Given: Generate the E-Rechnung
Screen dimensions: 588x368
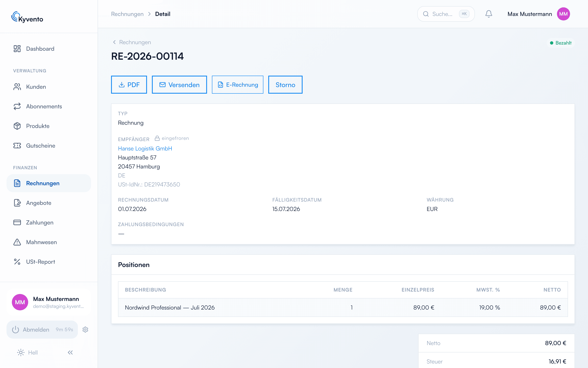Looking at the screenshot, I should pos(237,85).
